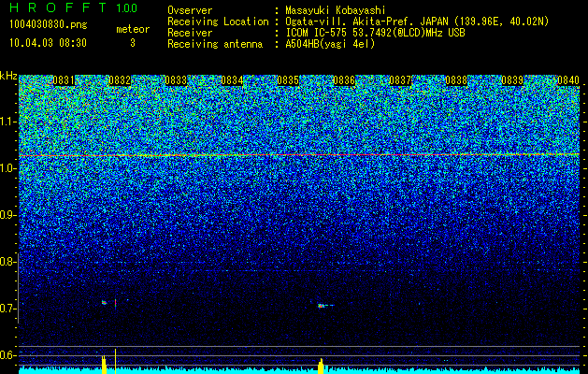Click the 0.9 kHz axis label

click(7, 215)
